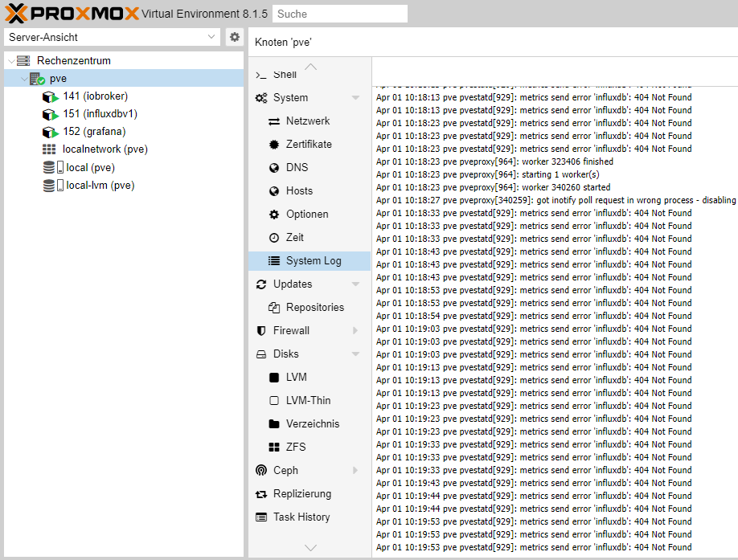Select container 151 (influxdbv1) icon
Viewport: 738px width, 560px height.
(x=51, y=114)
